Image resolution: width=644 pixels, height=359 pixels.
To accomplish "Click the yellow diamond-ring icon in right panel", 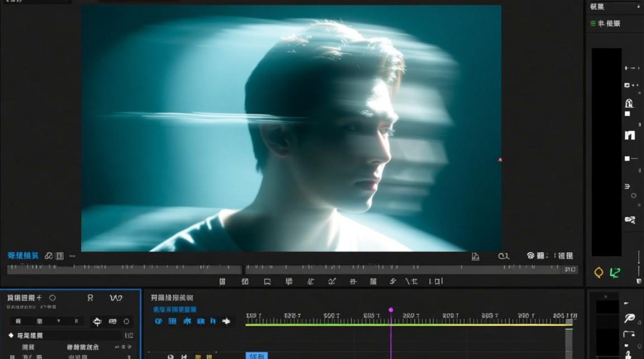I will (598, 273).
